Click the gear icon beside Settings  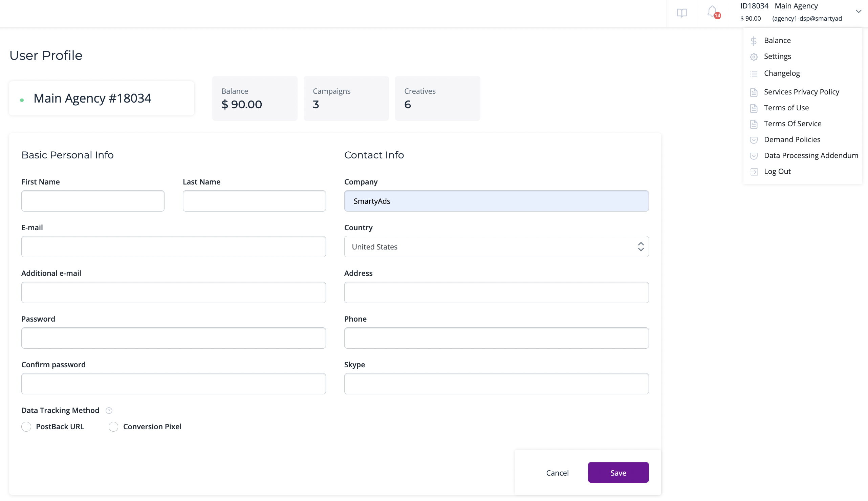coord(754,57)
